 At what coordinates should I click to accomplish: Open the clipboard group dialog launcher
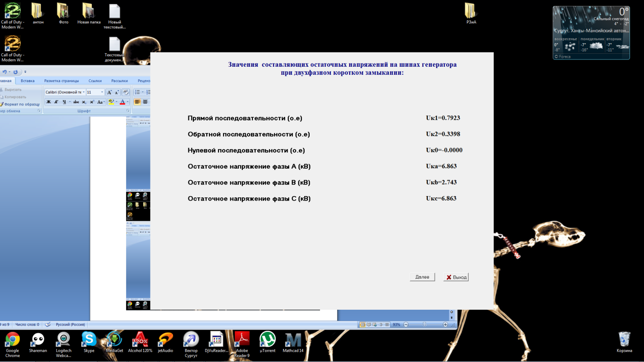tap(39, 111)
